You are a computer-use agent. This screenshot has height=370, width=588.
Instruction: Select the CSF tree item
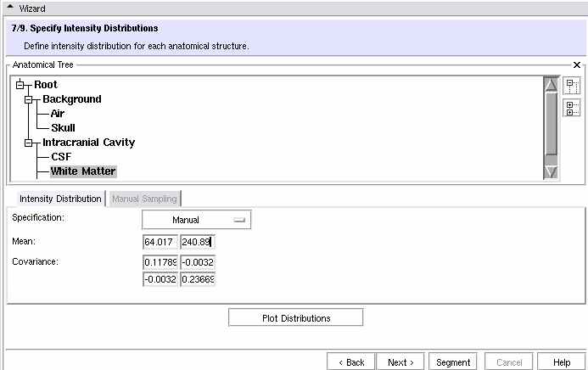(x=60, y=157)
